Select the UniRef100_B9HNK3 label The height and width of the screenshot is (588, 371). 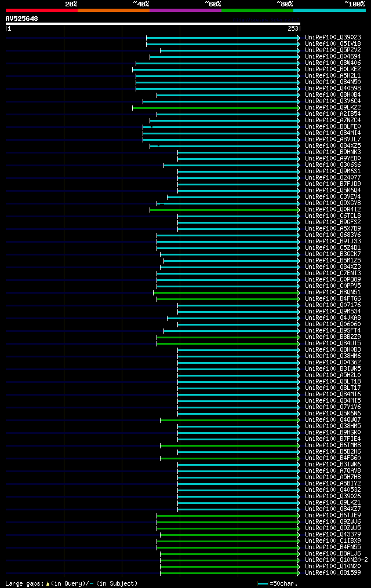click(x=333, y=152)
